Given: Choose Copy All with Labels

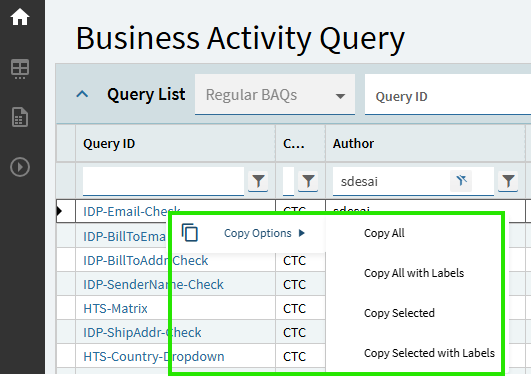Looking at the screenshot, I should tap(414, 273).
